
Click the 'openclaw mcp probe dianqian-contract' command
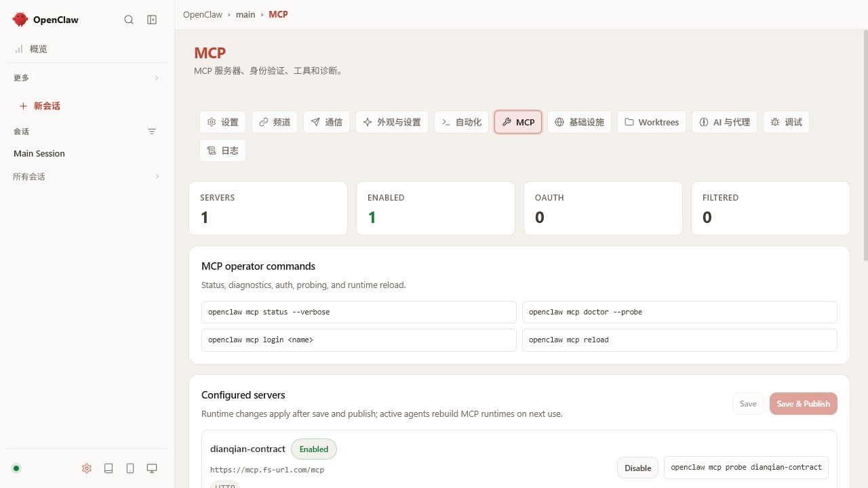(x=746, y=467)
